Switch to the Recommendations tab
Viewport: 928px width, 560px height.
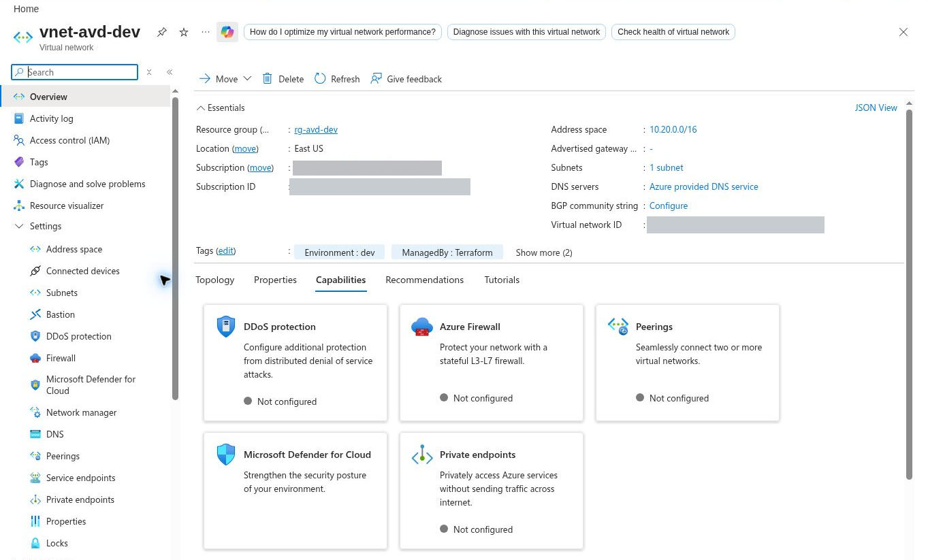pos(424,280)
